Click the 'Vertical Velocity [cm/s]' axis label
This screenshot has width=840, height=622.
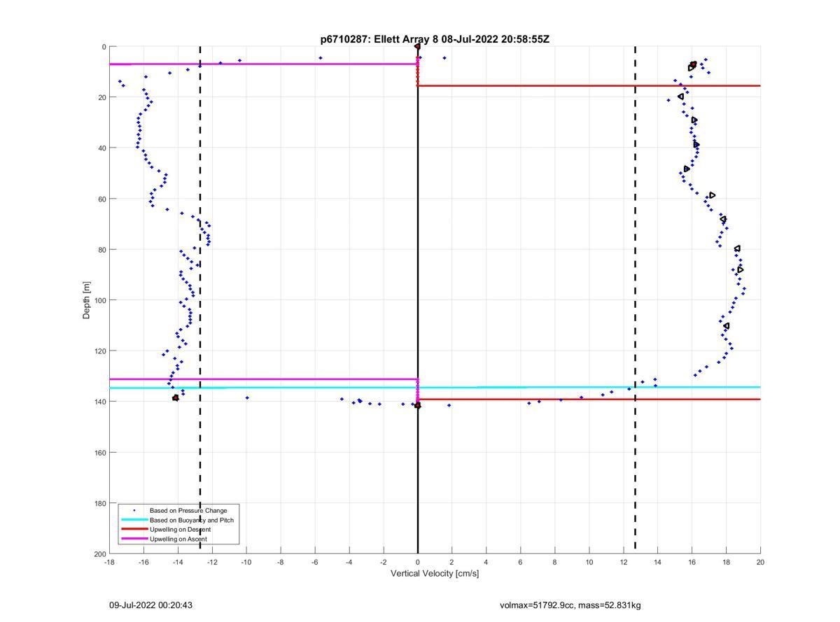coord(435,574)
